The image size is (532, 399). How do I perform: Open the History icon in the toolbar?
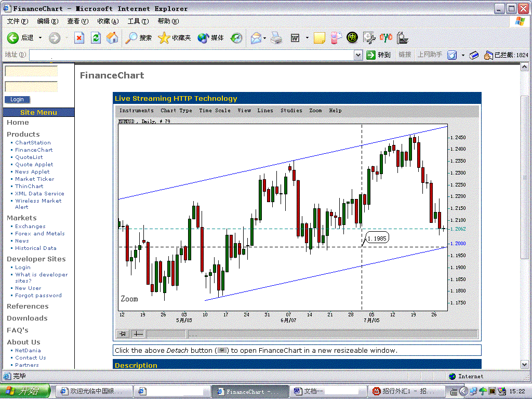[x=236, y=38]
